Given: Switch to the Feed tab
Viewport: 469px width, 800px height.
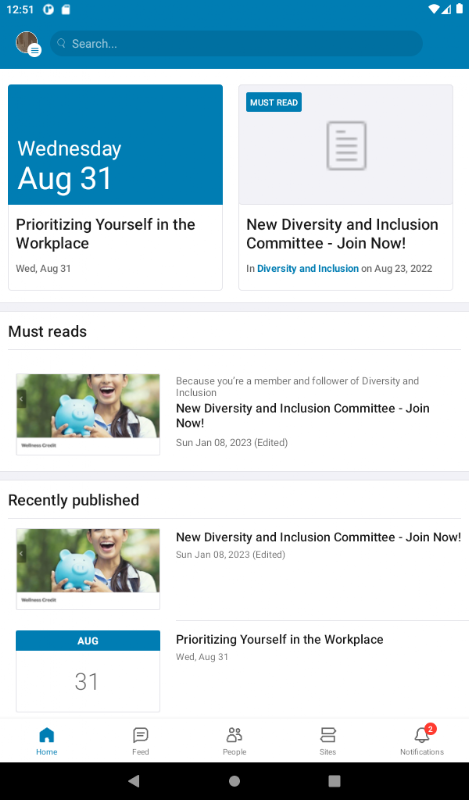Looking at the screenshot, I should click(140, 741).
